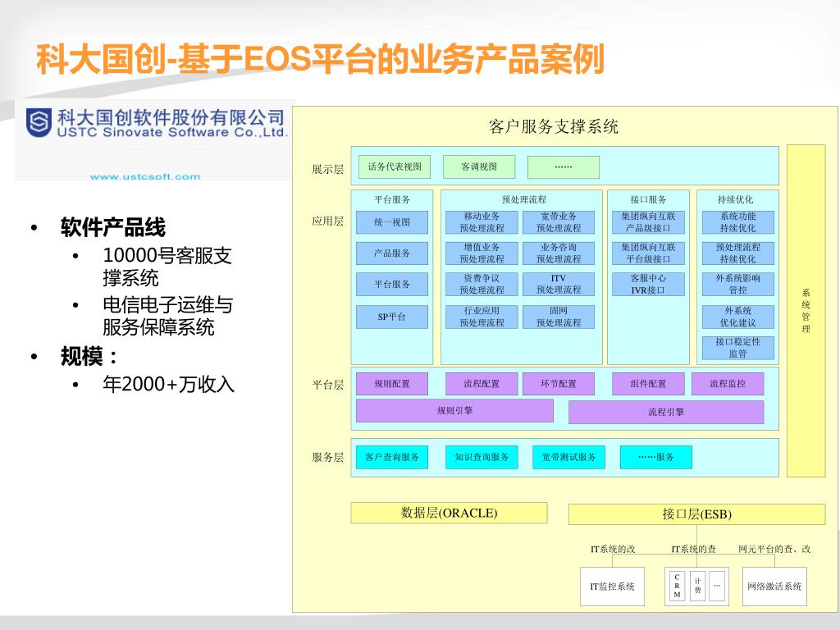Click the 客户查询服务 box
The width and height of the screenshot is (840, 630).
[x=392, y=457]
